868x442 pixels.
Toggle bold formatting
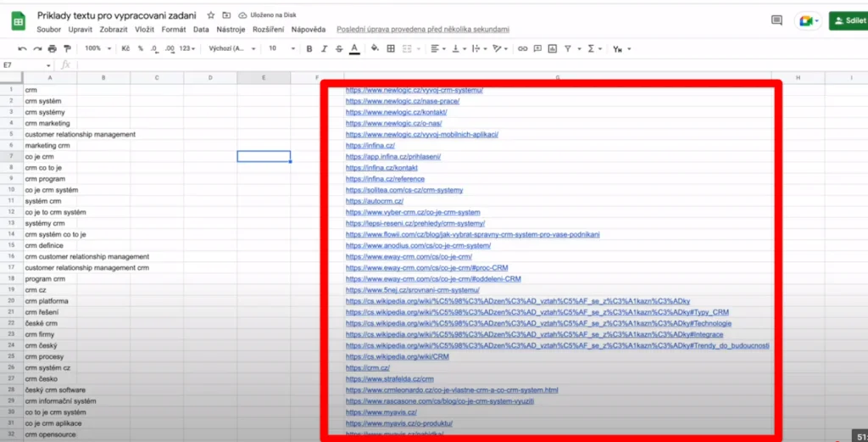(309, 48)
